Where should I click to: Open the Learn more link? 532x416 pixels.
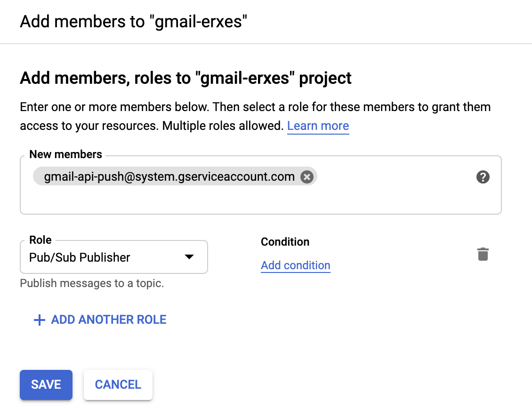click(x=318, y=126)
